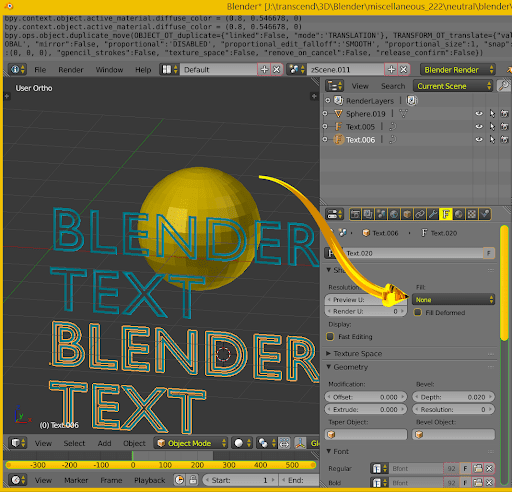Image resolution: width=512 pixels, height=492 pixels.
Task: Click the Text.006 object breadcrumb icon
Action: [x=366, y=233]
